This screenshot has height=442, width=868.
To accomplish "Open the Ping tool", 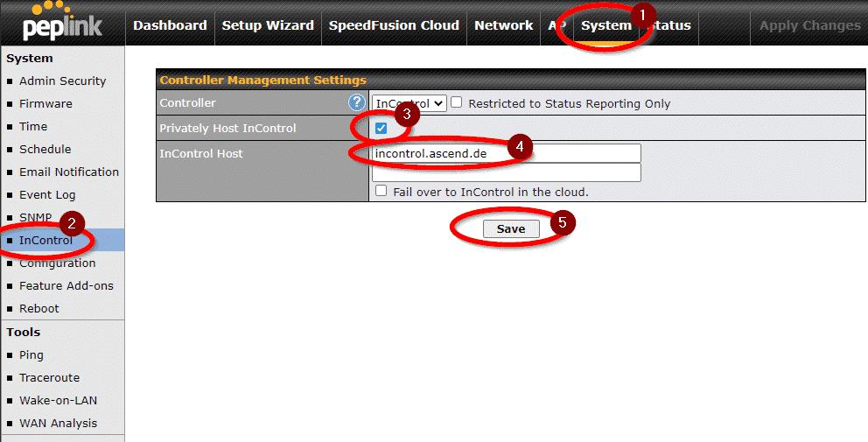I will click(x=31, y=355).
